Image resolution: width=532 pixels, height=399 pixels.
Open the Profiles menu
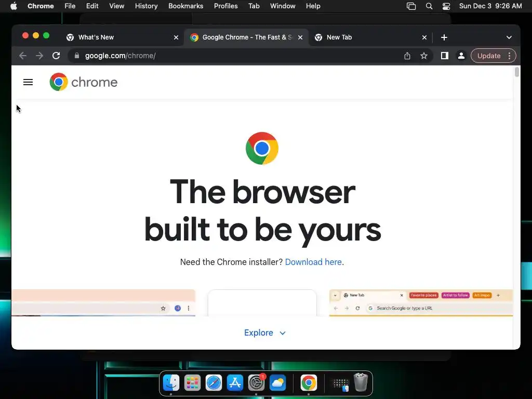[x=225, y=6]
